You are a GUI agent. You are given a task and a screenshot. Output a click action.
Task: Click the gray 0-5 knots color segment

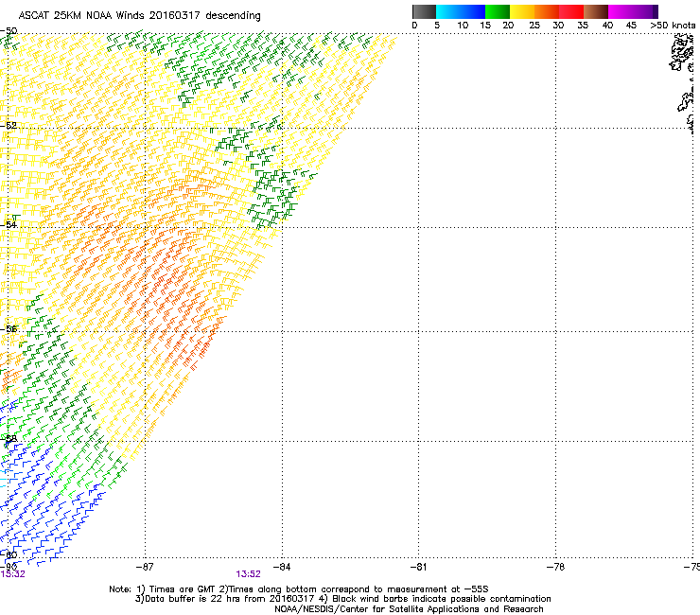pyautogui.click(x=424, y=11)
